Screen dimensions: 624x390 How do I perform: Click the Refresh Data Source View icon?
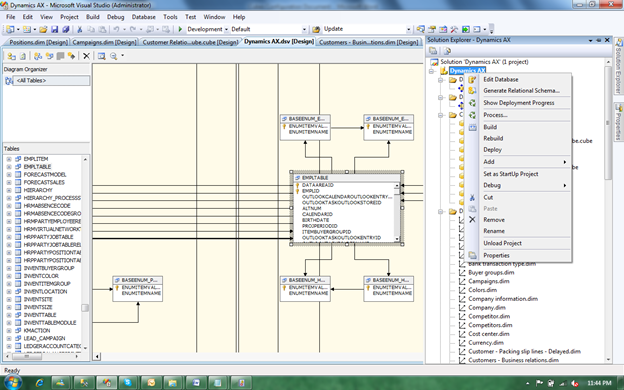click(23, 56)
